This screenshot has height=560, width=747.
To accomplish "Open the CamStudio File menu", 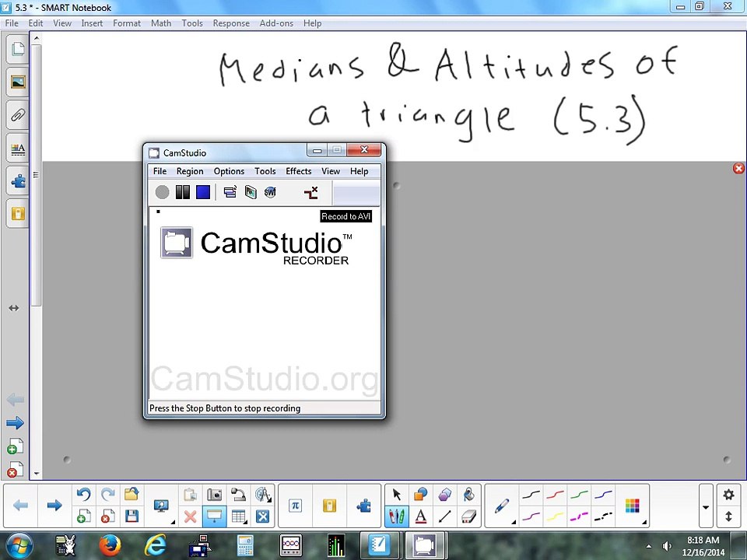I will 160,171.
